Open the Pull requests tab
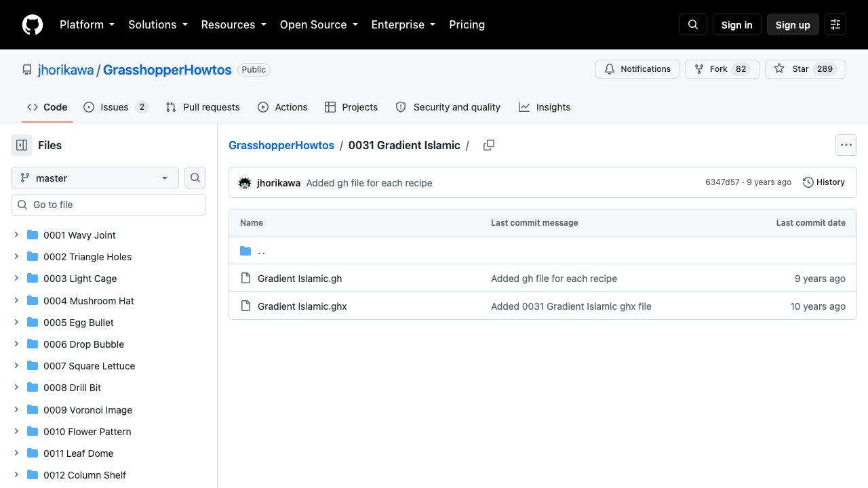Viewport: 868px width, 488px height. [x=203, y=107]
